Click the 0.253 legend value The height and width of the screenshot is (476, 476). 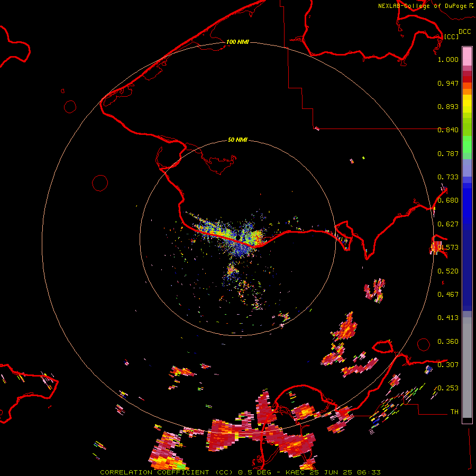point(448,388)
